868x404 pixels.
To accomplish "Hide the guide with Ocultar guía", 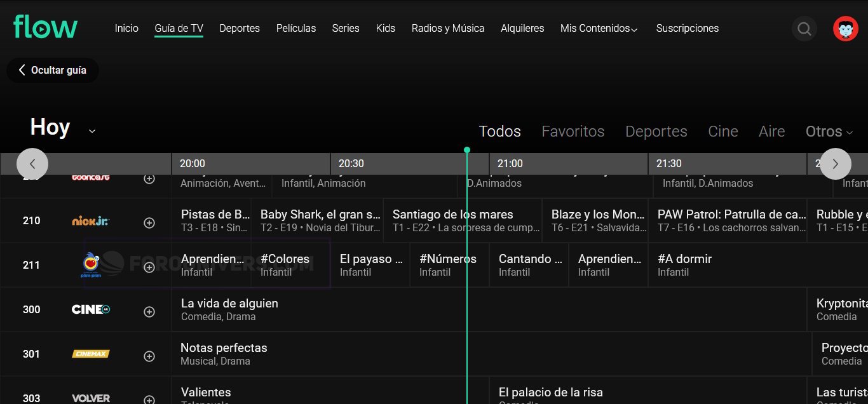I will click(52, 71).
